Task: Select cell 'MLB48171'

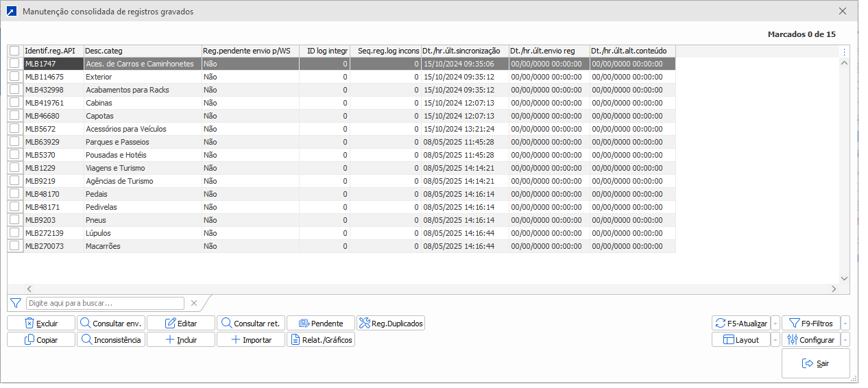Action: click(x=53, y=207)
